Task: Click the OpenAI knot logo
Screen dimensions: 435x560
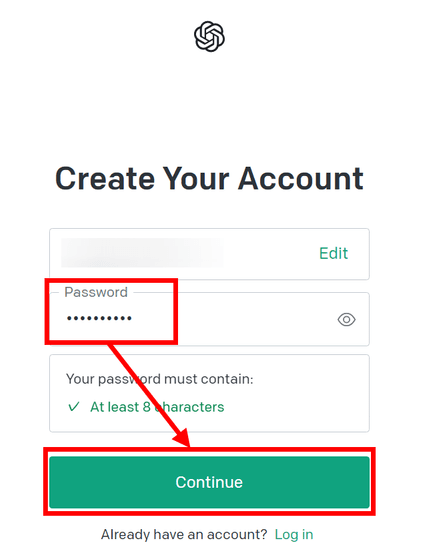Action: pyautogui.click(x=209, y=36)
